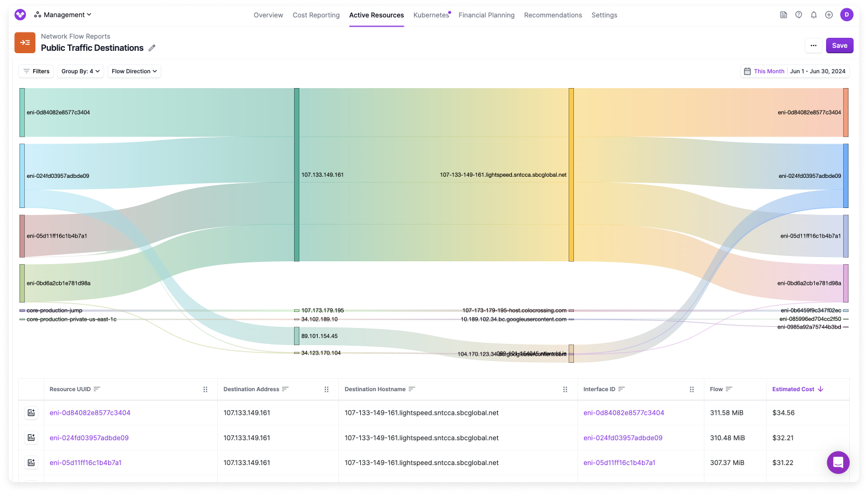Click the 34.123.170.104 node label
This screenshot has width=868, height=494.
(x=321, y=353)
